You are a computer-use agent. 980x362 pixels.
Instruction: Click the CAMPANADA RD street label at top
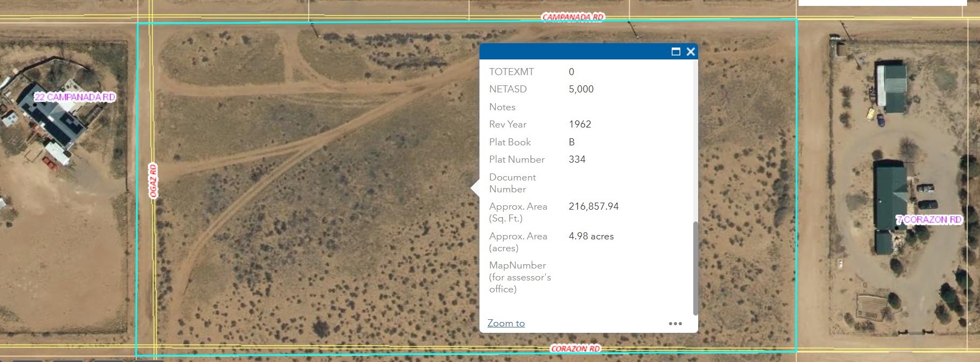pos(572,17)
